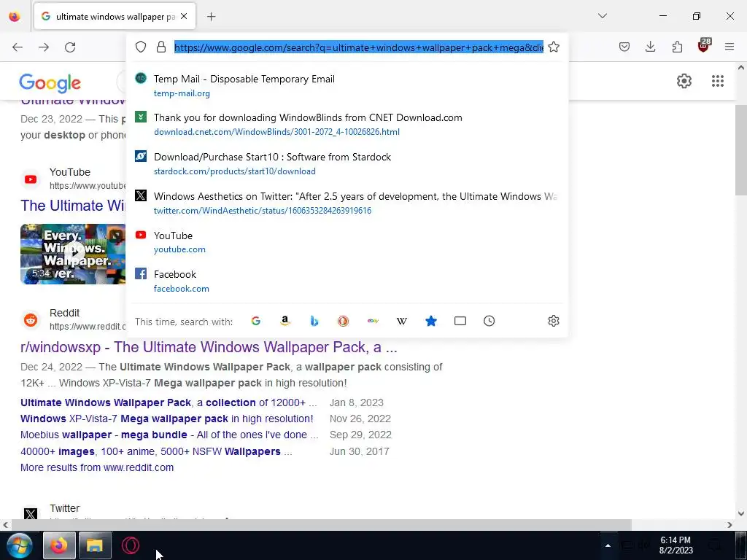Click the Google logo

pyautogui.click(x=50, y=83)
